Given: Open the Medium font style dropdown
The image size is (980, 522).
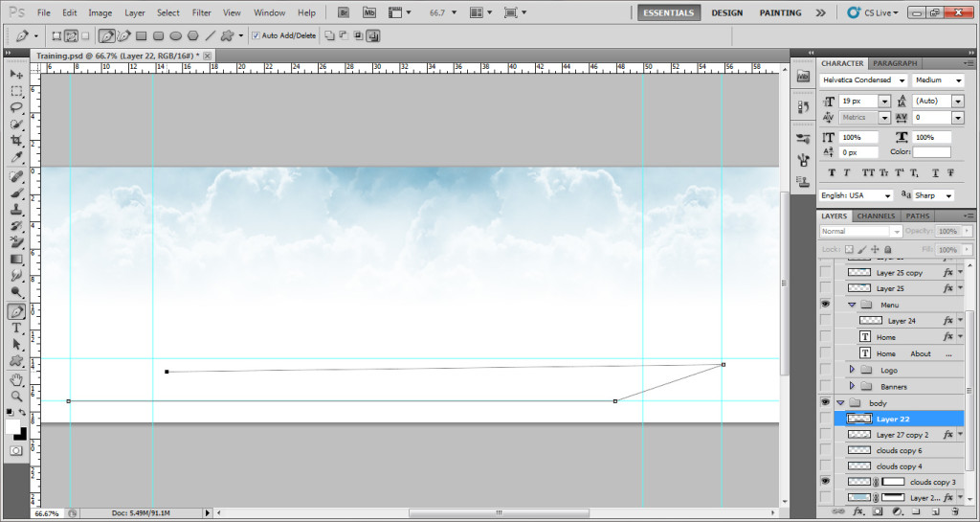Looking at the screenshot, I should 958,80.
